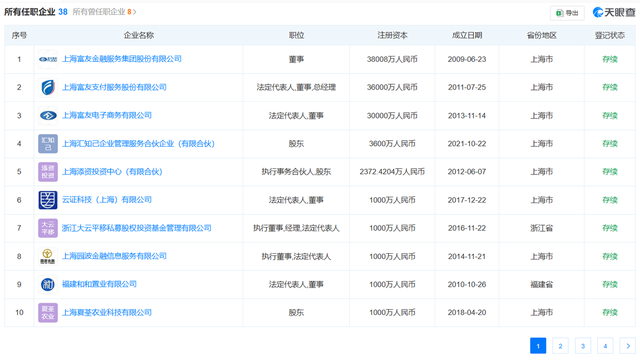Select 所有任职企业 38 tab
The image size is (640, 363).
36,12
